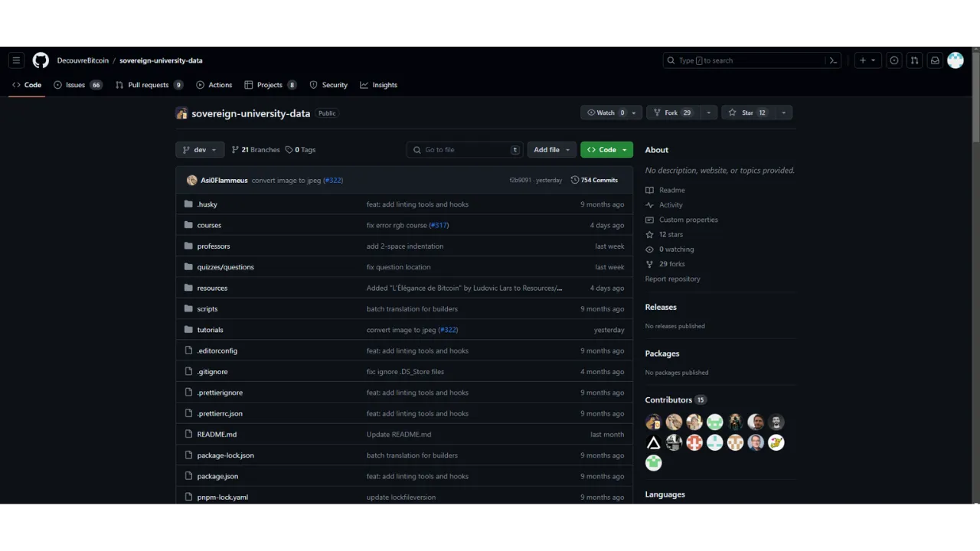Open the Report repository link
This screenshot has width=980, height=551.
pyautogui.click(x=673, y=279)
